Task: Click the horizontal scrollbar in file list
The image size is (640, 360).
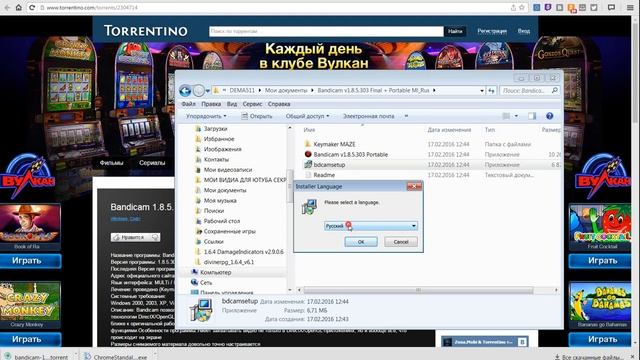Action: coord(418,290)
